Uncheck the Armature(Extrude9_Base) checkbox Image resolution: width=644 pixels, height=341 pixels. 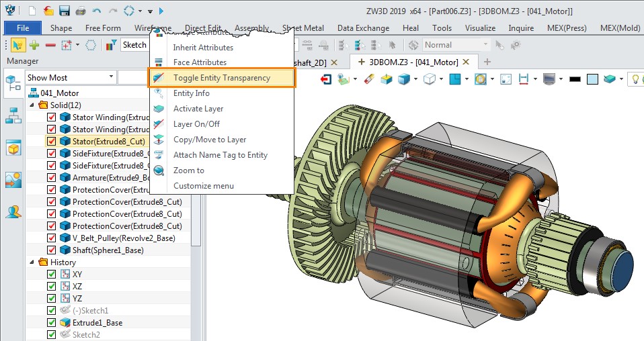pyautogui.click(x=51, y=177)
